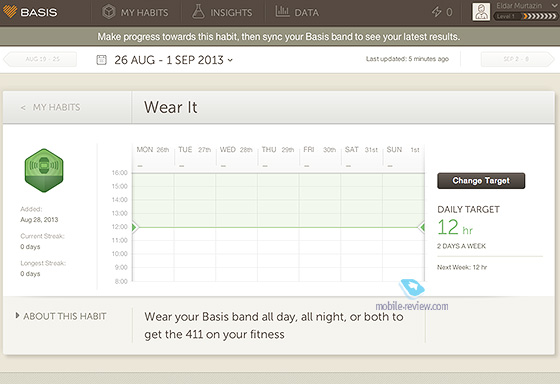This screenshot has width=560, height=384.
Task: Click the Basis logo icon
Action: [x=10, y=12]
